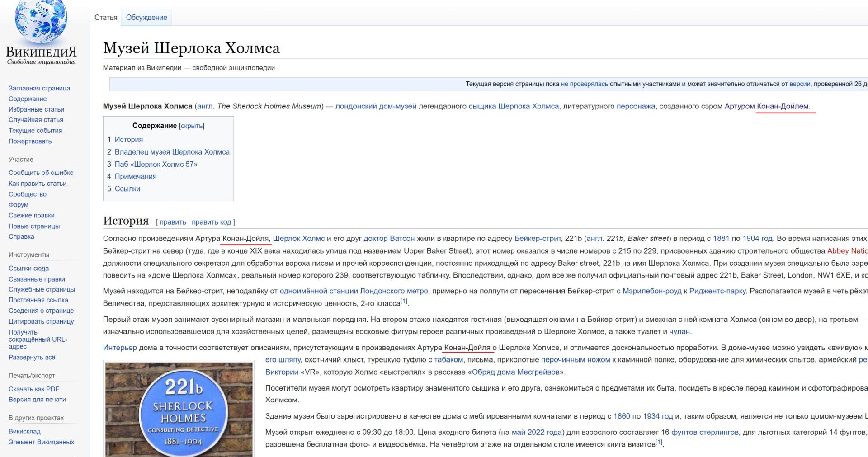Hide the contents box via скрыть
The image size is (868, 457).
[192, 126]
